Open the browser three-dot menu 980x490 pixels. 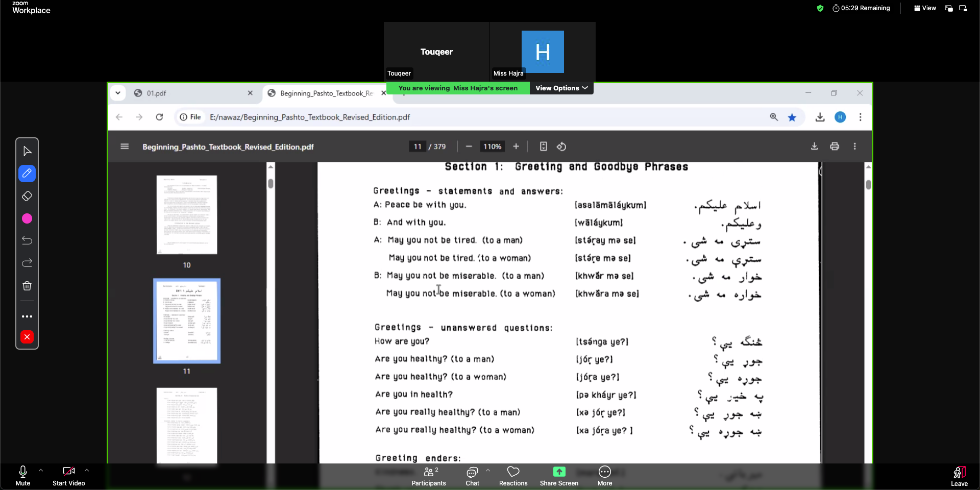tap(861, 117)
